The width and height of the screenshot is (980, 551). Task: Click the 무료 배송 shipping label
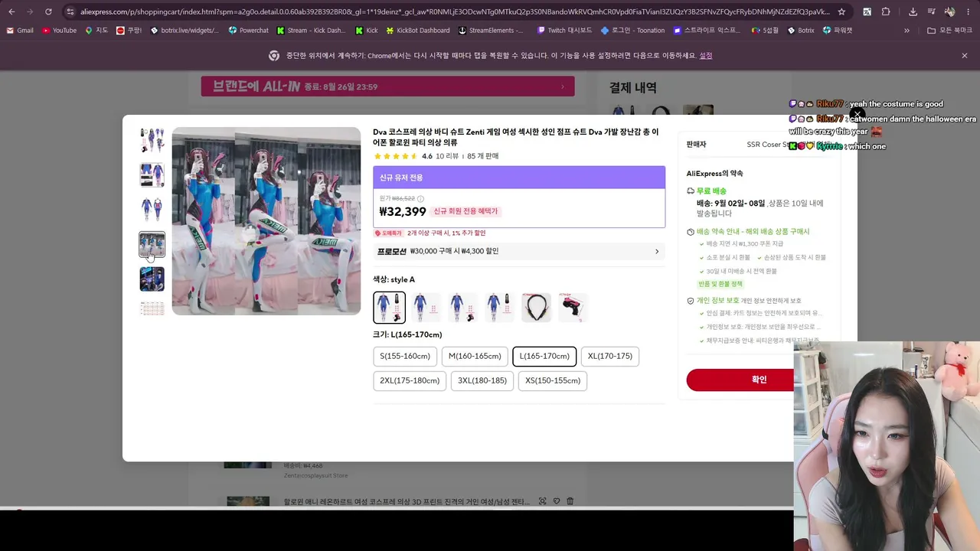711,191
